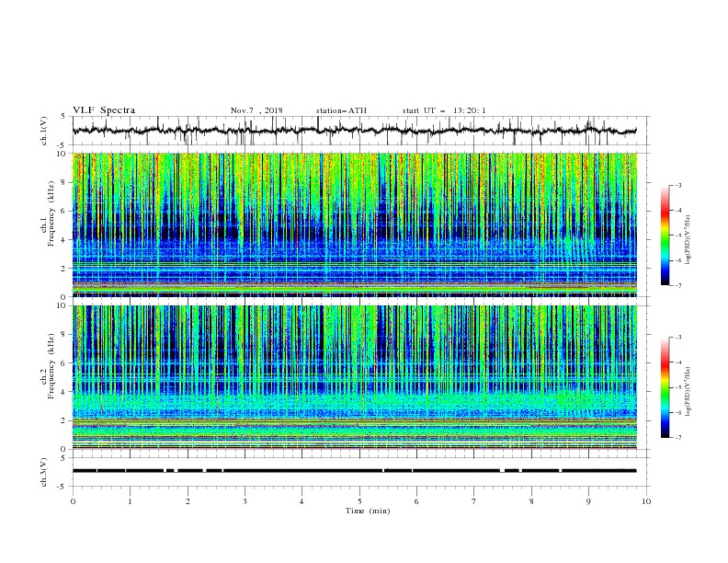Click the '-7' tick on ch.2 color bar
Image resolution: width=728 pixels, height=563 pixels.
point(678,438)
